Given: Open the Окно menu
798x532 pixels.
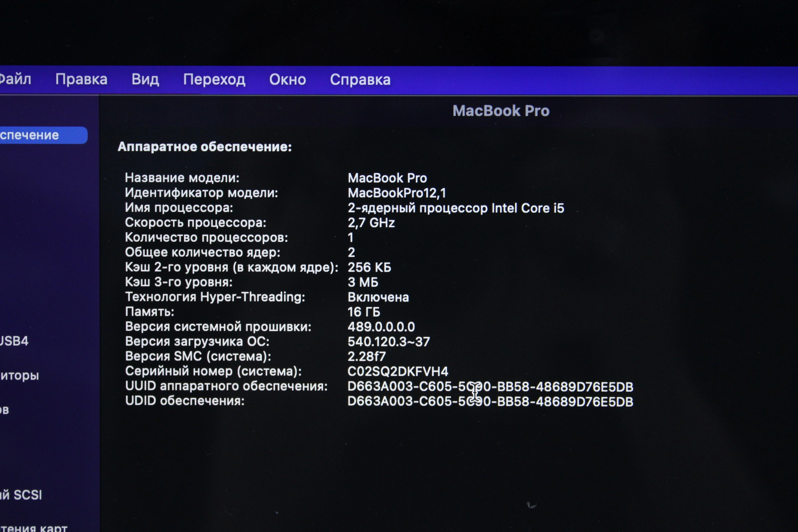Looking at the screenshot, I should (287, 79).
